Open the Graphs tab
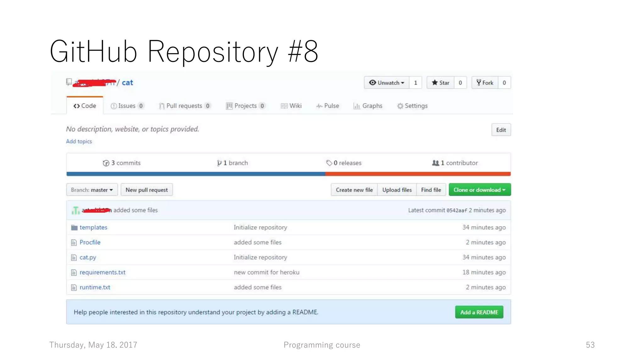Viewport: 644px width, 362px height. (x=368, y=106)
